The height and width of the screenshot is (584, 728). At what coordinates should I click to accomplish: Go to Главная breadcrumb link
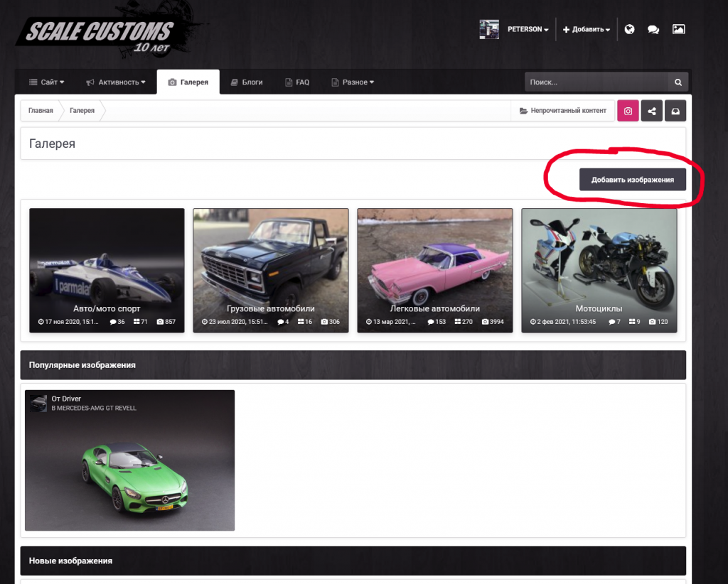coord(41,111)
